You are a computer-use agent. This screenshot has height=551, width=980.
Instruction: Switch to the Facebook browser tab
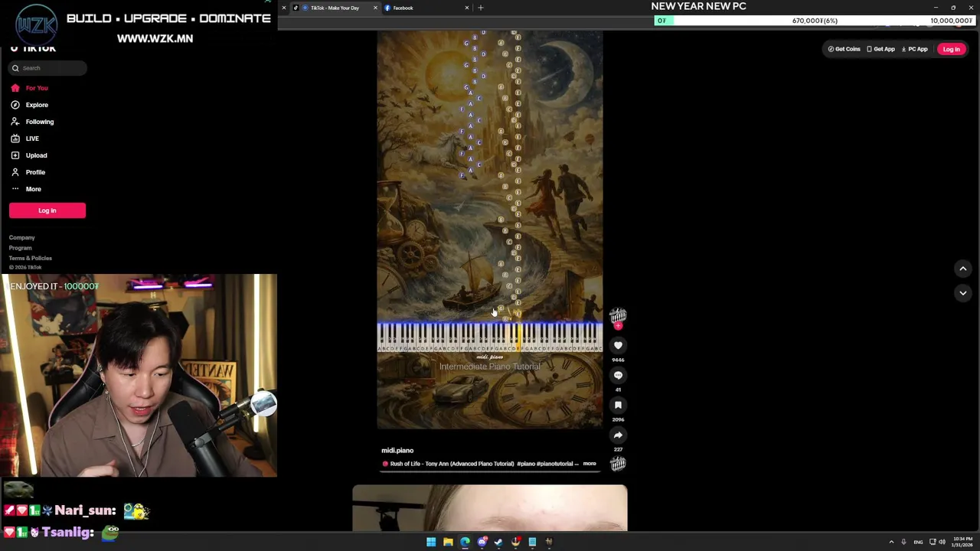(403, 8)
